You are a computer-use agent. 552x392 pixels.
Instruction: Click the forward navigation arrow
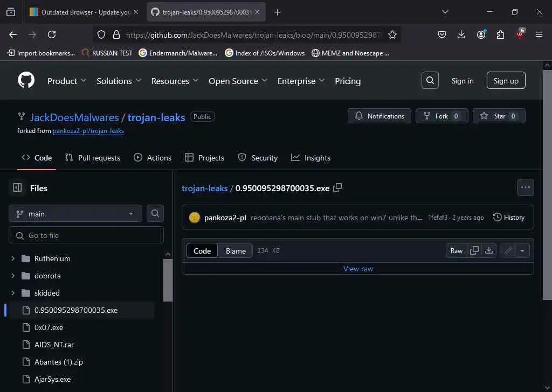coord(32,34)
